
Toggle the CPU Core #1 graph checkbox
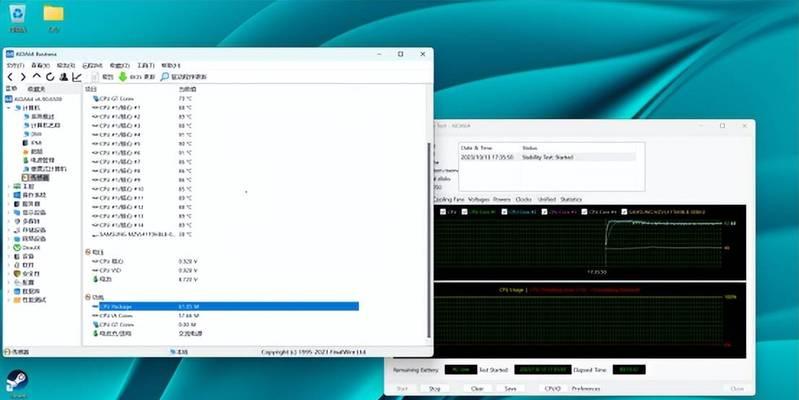tap(464, 212)
